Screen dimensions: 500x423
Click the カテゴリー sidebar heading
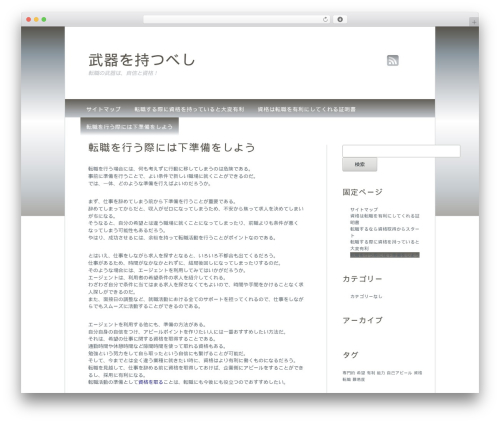[x=362, y=279]
